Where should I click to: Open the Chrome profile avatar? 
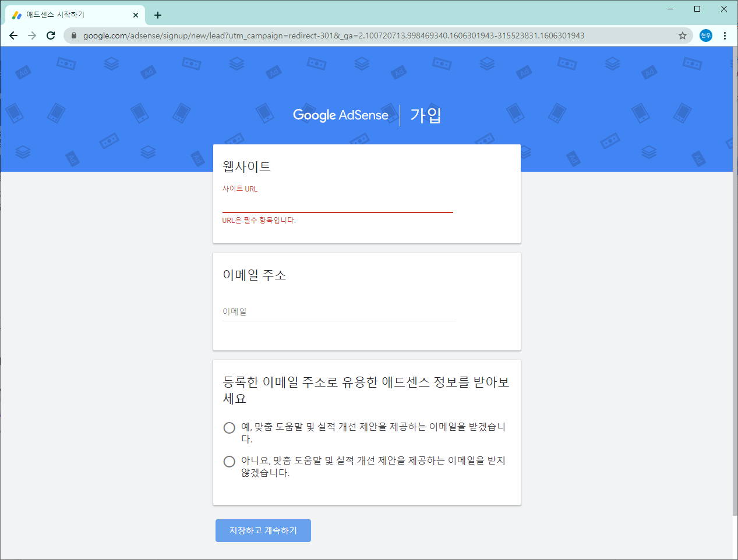(706, 36)
